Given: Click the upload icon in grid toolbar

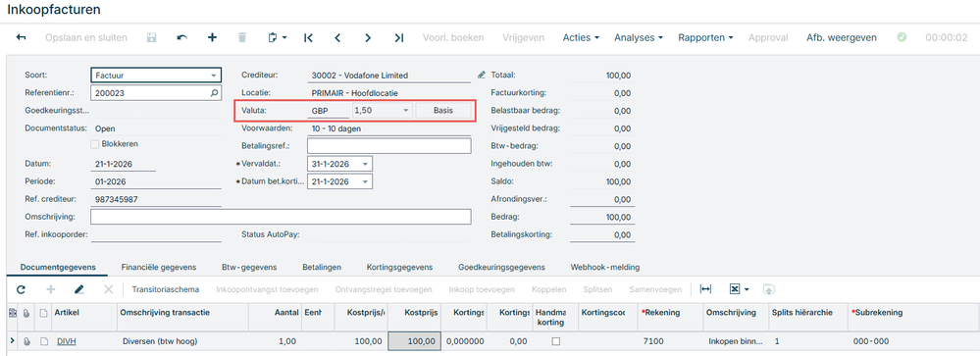Looking at the screenshot, I should 769,289.
